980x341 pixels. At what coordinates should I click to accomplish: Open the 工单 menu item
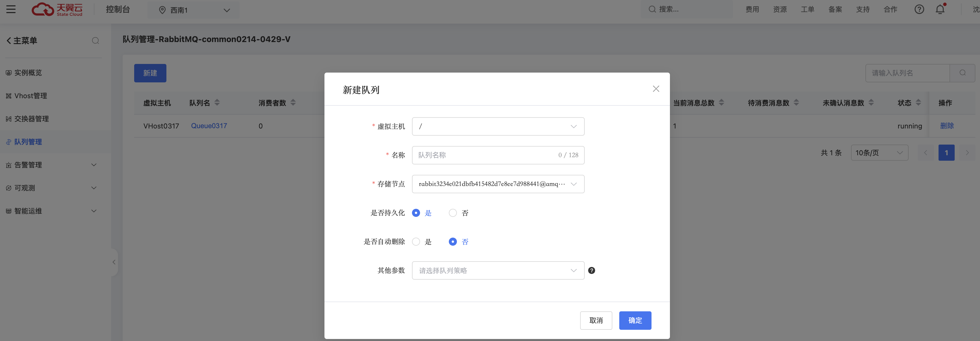point(807,10)
